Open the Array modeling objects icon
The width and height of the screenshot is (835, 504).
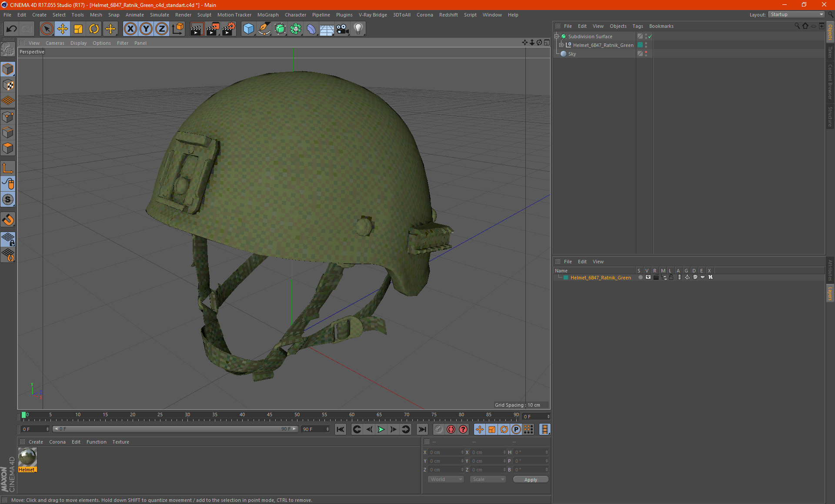point(296,29)
